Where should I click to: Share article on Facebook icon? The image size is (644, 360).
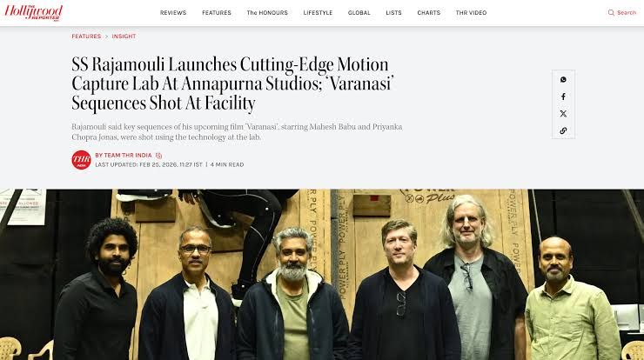pos(563,97)
